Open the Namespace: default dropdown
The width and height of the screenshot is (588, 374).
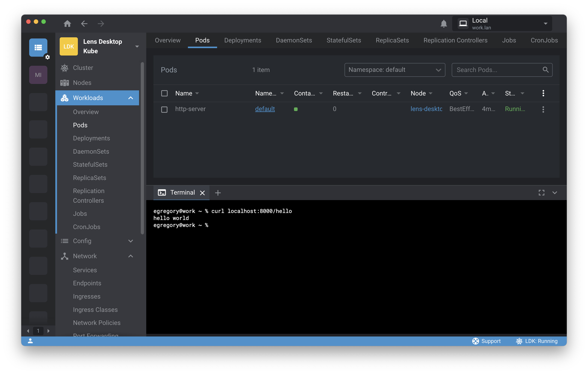coord(395,70)
